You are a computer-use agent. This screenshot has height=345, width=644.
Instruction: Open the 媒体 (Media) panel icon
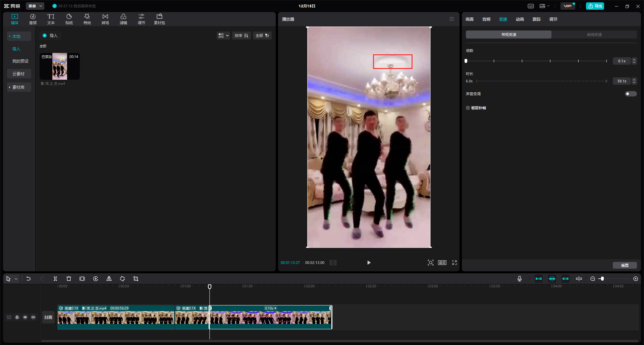pyautogui.click(x=15, y=19)
